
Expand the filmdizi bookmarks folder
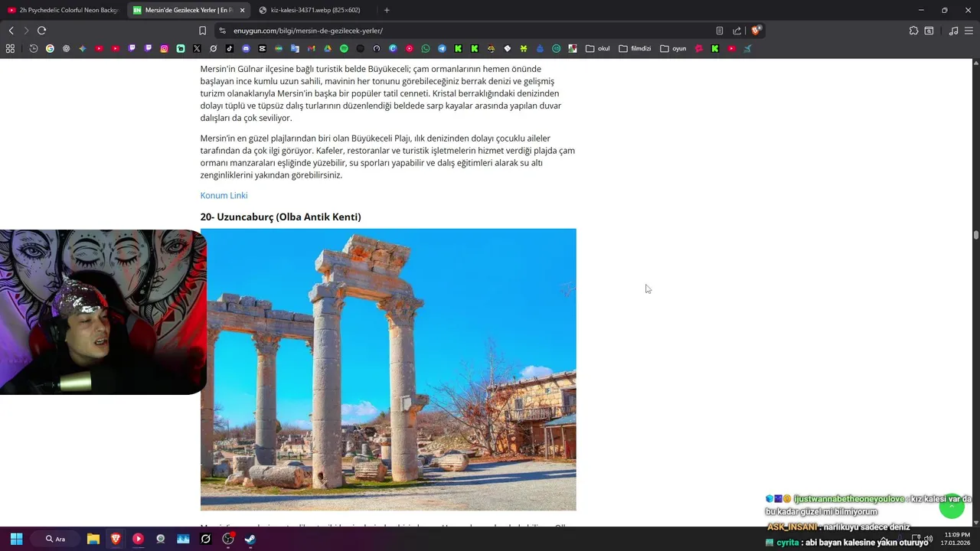[635, 48]
